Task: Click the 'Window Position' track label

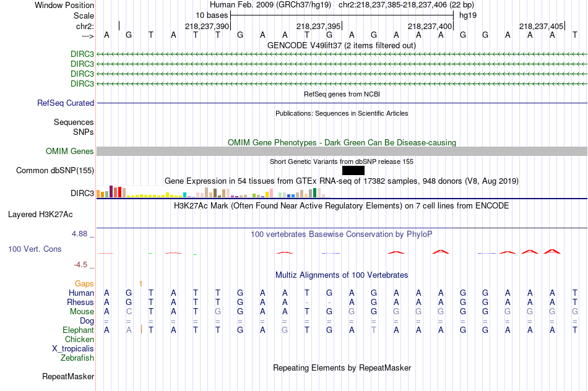Action: (x=64, y=5)
